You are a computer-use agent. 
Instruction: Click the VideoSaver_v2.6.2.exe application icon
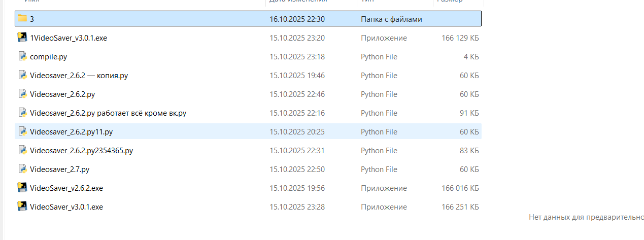22,188
